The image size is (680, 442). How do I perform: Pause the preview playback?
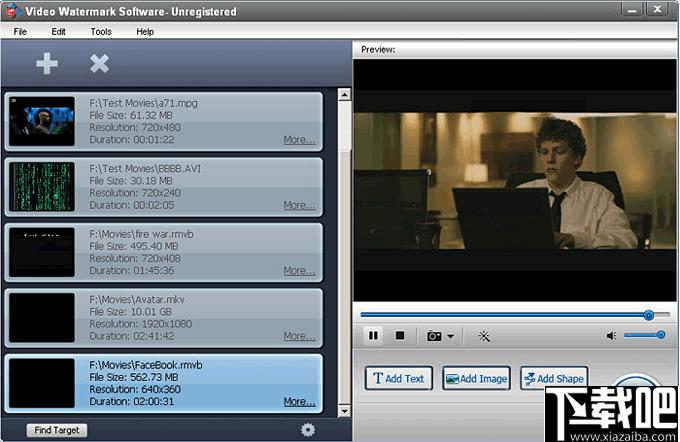pos(373,335)
